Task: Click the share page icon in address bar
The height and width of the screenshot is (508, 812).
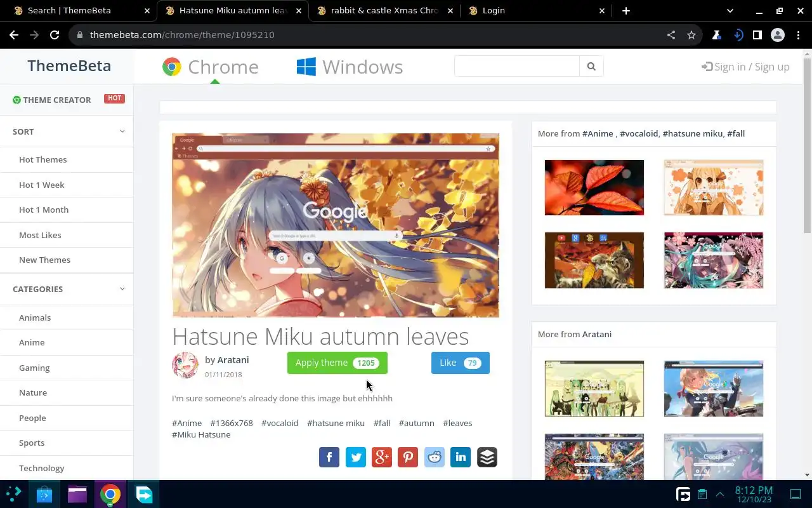Action: (x=671, y=35)
